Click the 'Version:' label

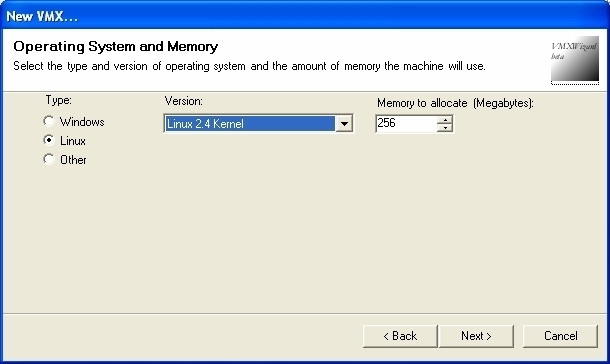tap(184, 101)
